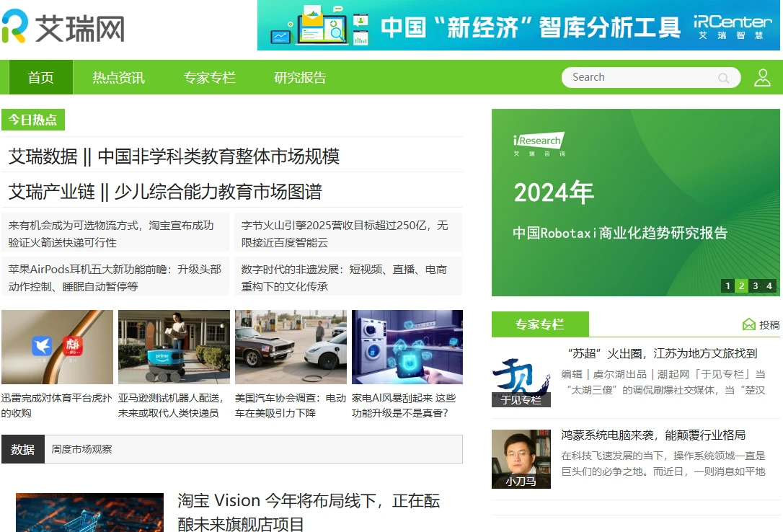783x532 pixels.
Task: Switch carousel to slide 1
Action: 728,286
